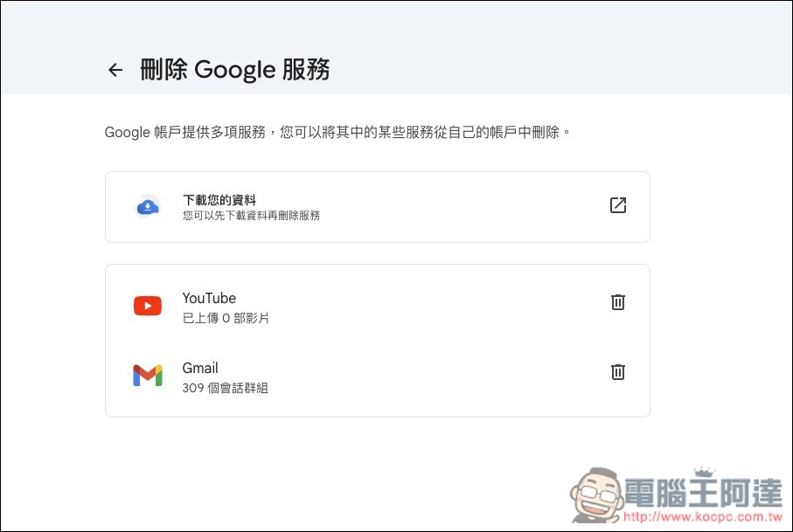Open the download-your-data card
Image resolution: width=793 pixels, height=532 pixels.
377,206
